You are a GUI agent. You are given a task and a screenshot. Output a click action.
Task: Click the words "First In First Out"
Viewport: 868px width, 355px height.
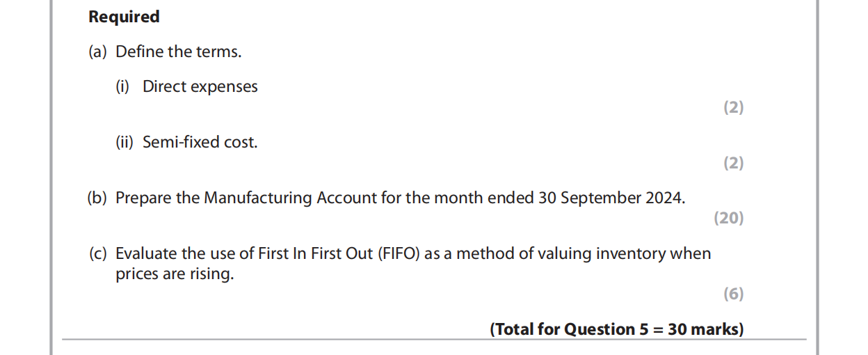[x=316, y=253]
